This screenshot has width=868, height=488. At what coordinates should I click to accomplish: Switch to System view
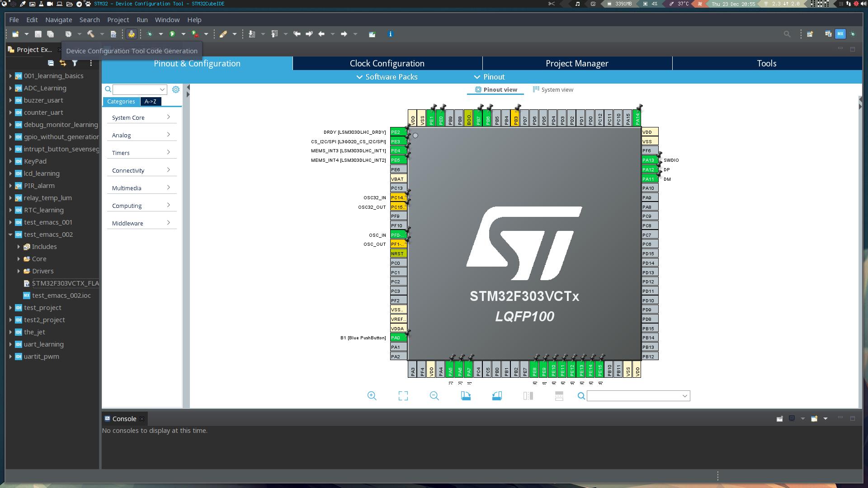tap(553, 89)
